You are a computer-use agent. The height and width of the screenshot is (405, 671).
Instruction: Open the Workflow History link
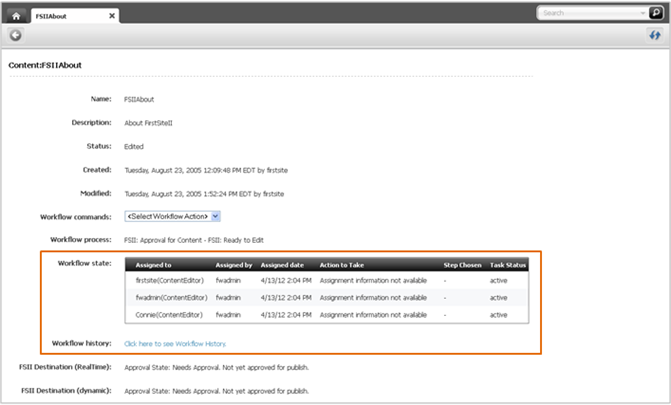(x=175, y=344)
